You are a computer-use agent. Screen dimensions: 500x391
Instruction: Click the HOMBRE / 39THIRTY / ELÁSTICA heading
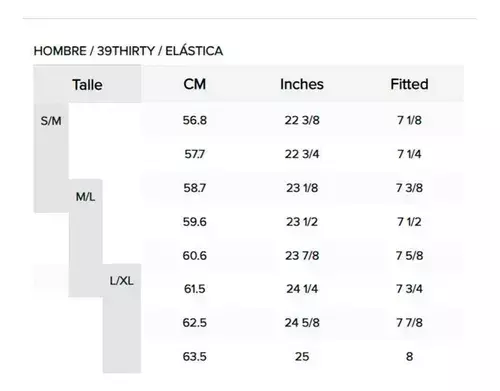[x=128, y=51]
